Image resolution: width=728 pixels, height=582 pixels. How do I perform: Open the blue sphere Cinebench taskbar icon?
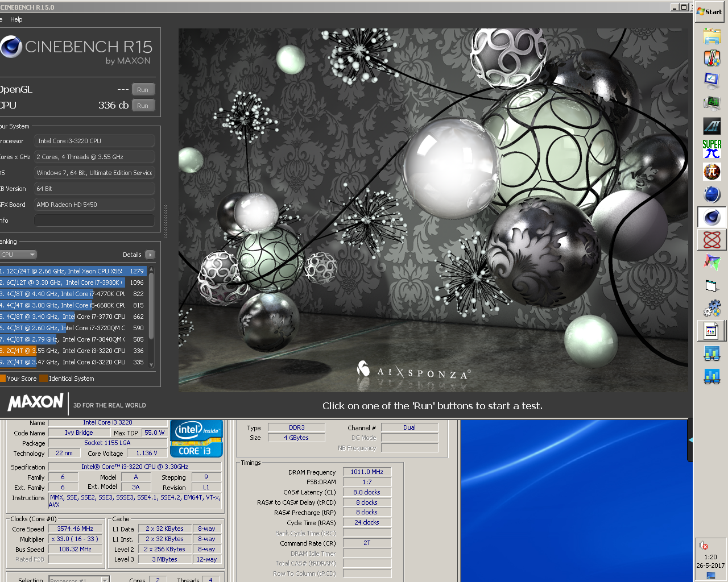click(712, 194)
